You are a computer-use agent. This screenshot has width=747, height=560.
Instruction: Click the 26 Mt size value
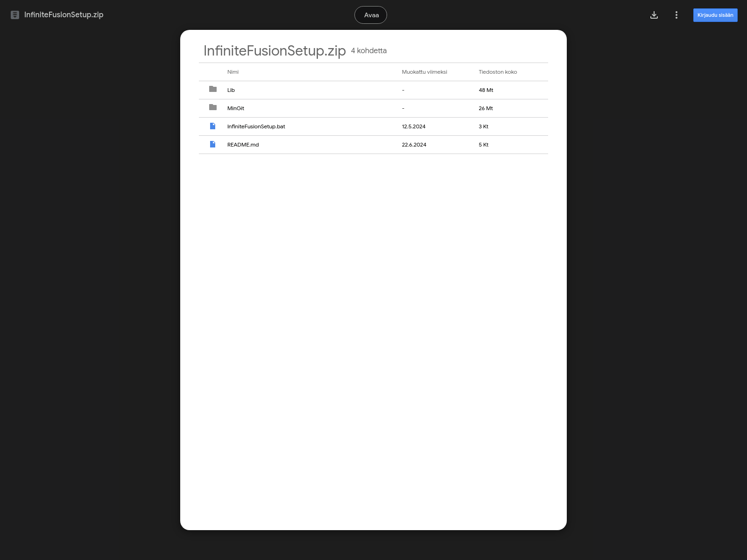tap(486, 108)
